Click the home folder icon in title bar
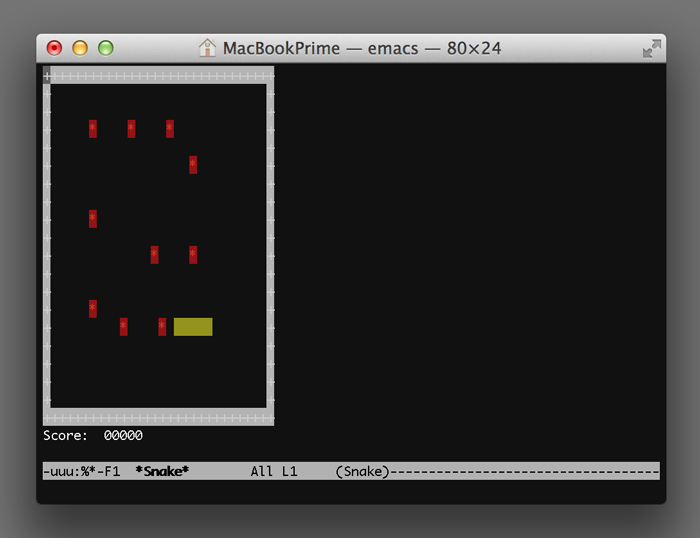The height and width of the screenshot is (538, 700). pyautogui.click(x=207, y=47)
